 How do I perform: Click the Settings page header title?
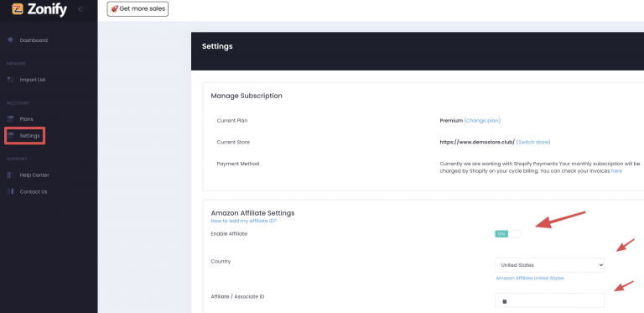pyautogui.click(x=217, y=46)
